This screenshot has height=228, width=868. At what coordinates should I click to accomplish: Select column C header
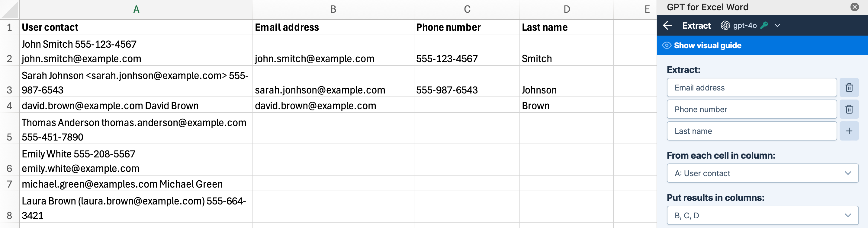467,9
